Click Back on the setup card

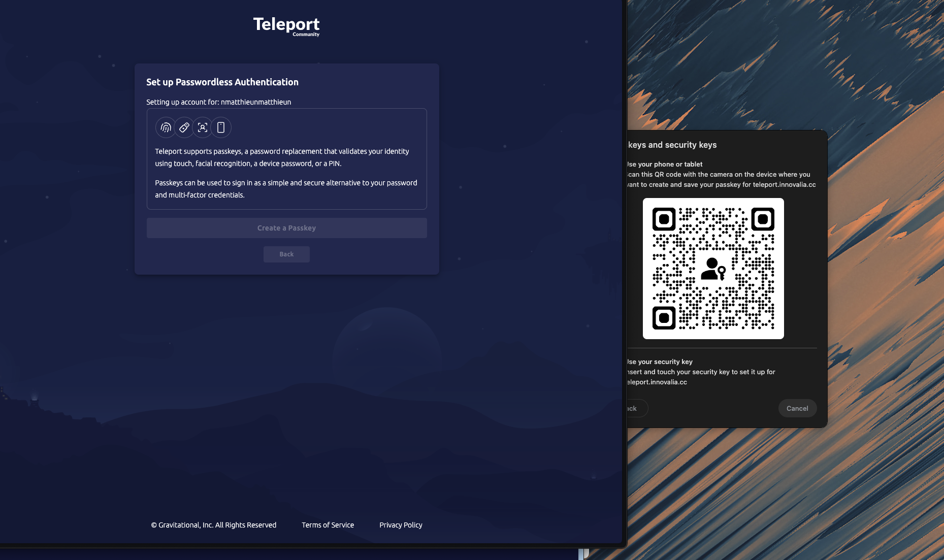286,254
